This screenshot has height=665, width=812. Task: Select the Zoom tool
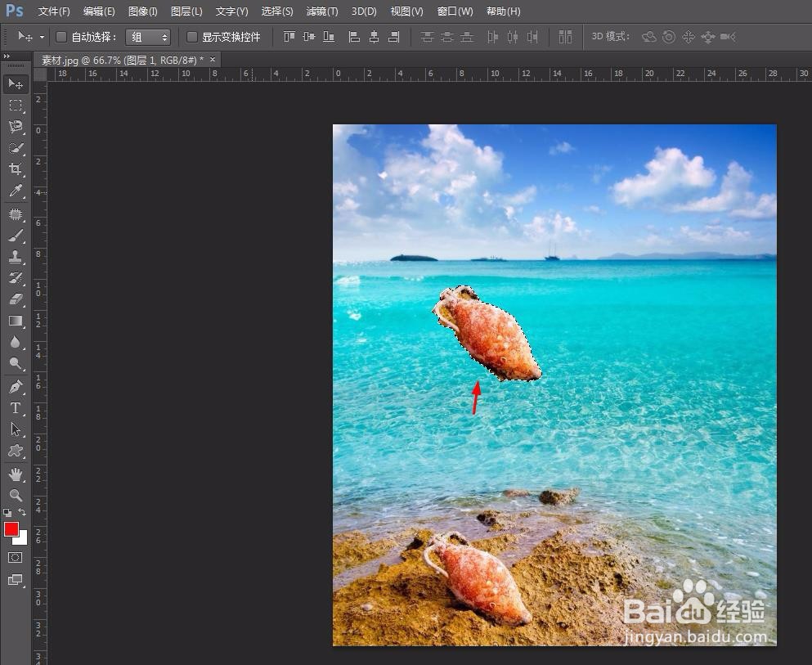[x=16, y=495]
